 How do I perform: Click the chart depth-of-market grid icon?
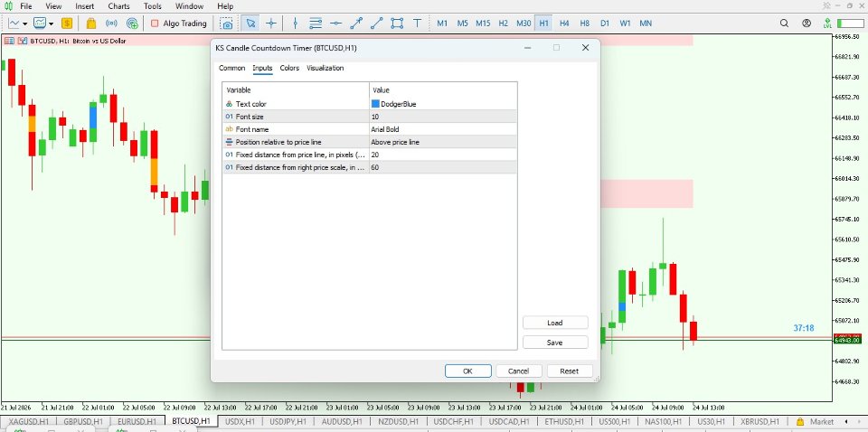(8, 41)
